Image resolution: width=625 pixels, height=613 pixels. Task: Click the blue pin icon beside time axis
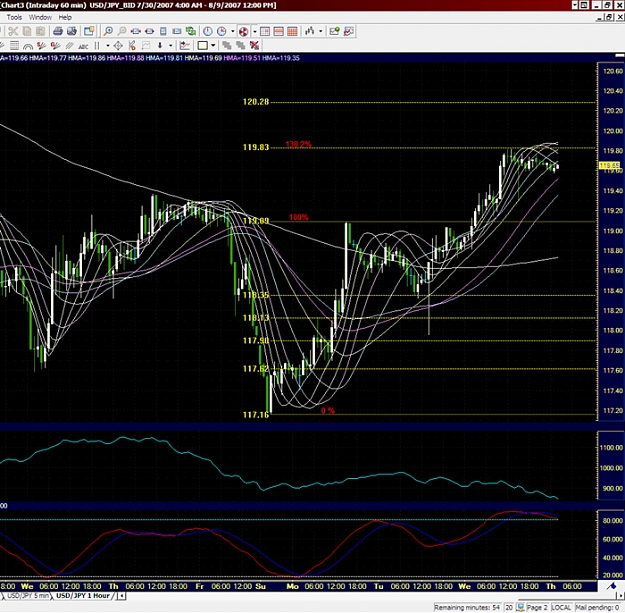611,586
